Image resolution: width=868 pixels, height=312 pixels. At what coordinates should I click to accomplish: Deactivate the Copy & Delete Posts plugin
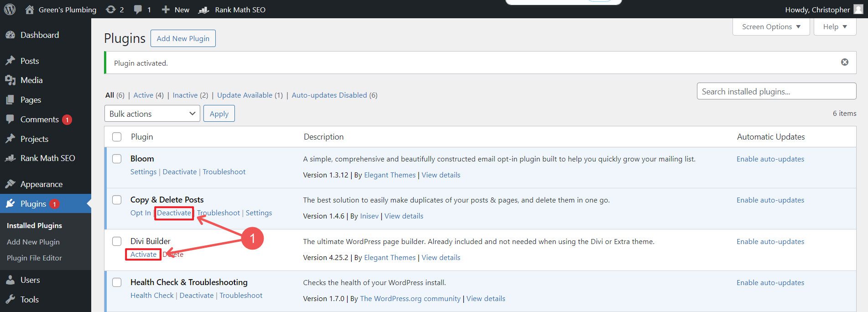click(x=174, y=213)
